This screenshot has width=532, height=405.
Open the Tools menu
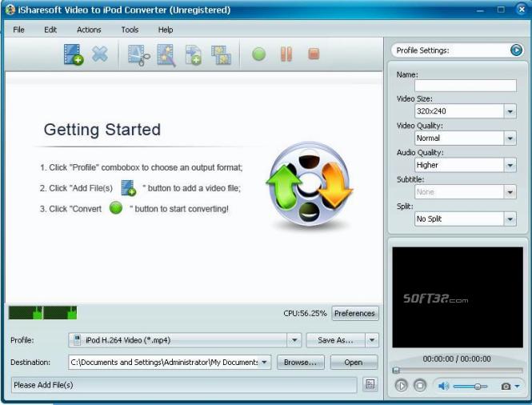click(130, 30)
